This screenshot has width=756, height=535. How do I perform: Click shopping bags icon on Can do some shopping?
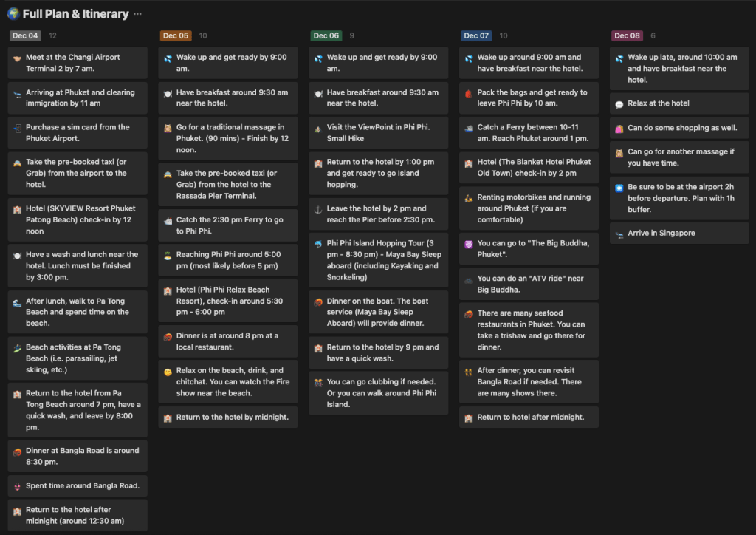coord(619,129)
